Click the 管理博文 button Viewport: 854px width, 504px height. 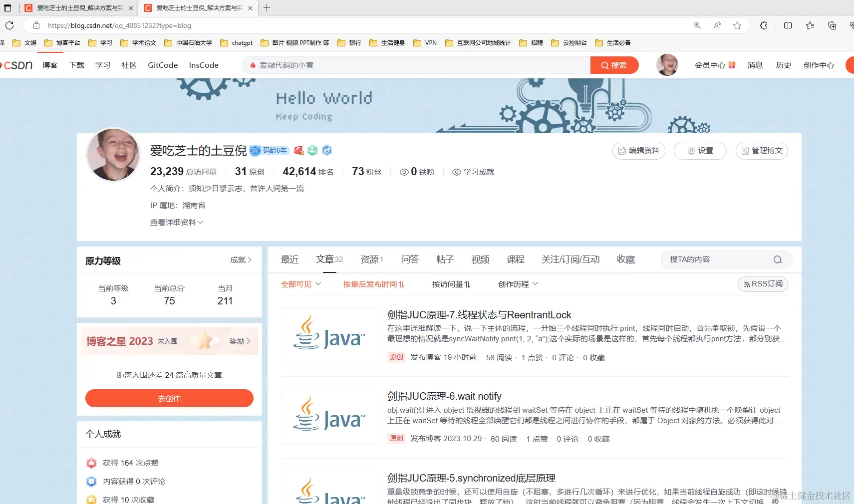pyautogui.click(x=762, y=151)
